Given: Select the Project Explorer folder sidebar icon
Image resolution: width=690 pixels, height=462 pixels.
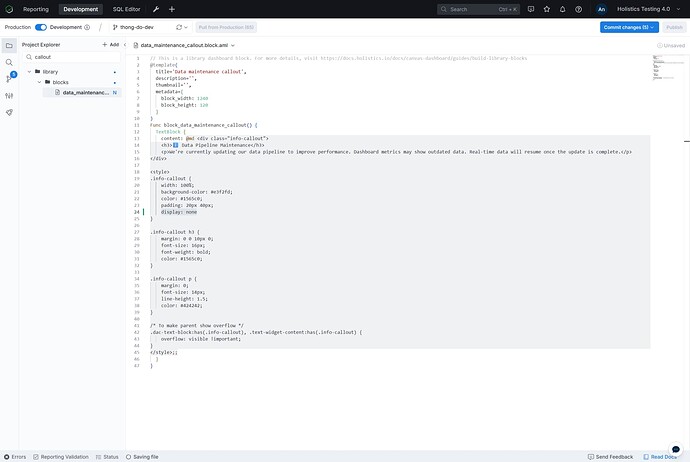Looking at the screenshot, I should 9,45.
